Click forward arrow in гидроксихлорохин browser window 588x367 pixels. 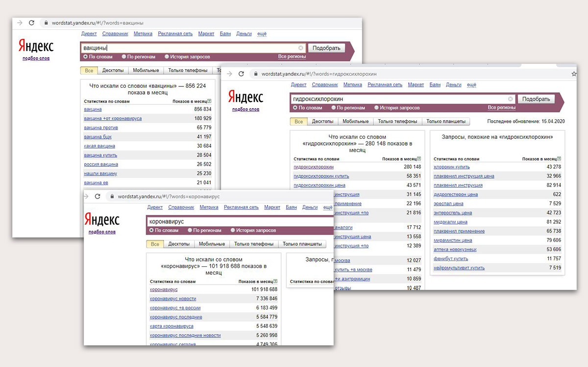pos(229,74)
